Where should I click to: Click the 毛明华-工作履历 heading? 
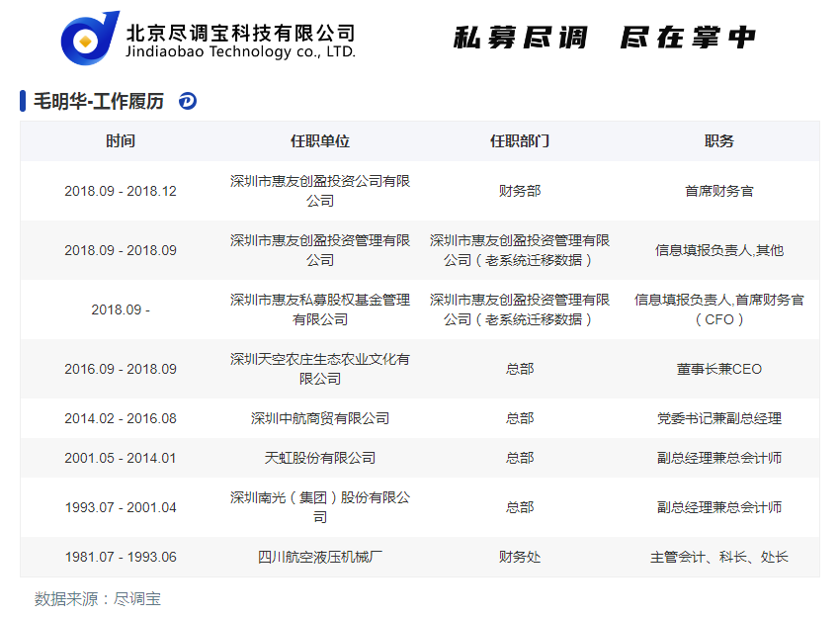point(99,101)
